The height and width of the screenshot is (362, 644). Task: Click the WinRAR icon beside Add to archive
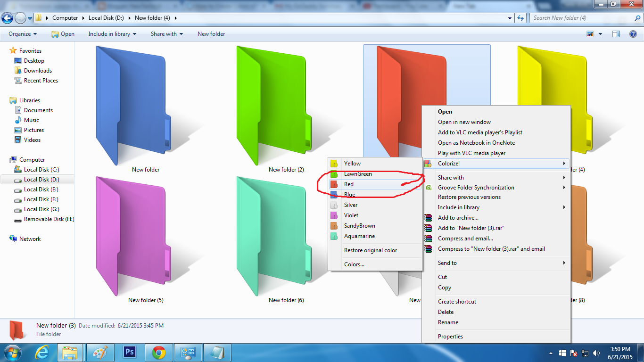(x=428, y=217)
